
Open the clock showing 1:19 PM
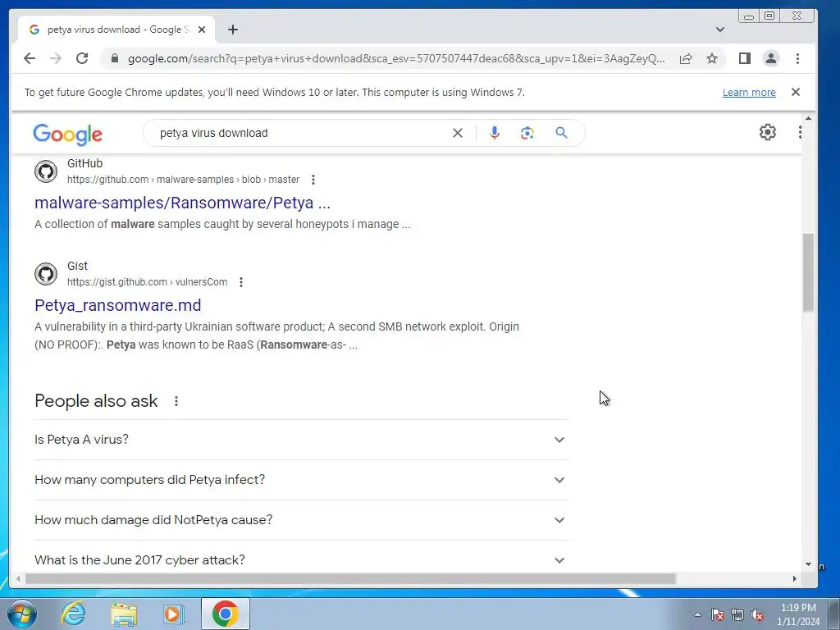coord(798,614)
